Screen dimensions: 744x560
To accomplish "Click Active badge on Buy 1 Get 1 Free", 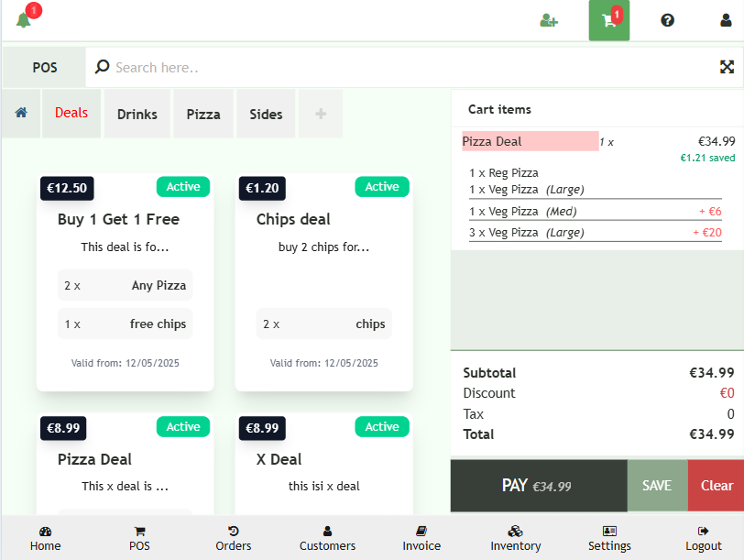I will click(x=183, y=187).
